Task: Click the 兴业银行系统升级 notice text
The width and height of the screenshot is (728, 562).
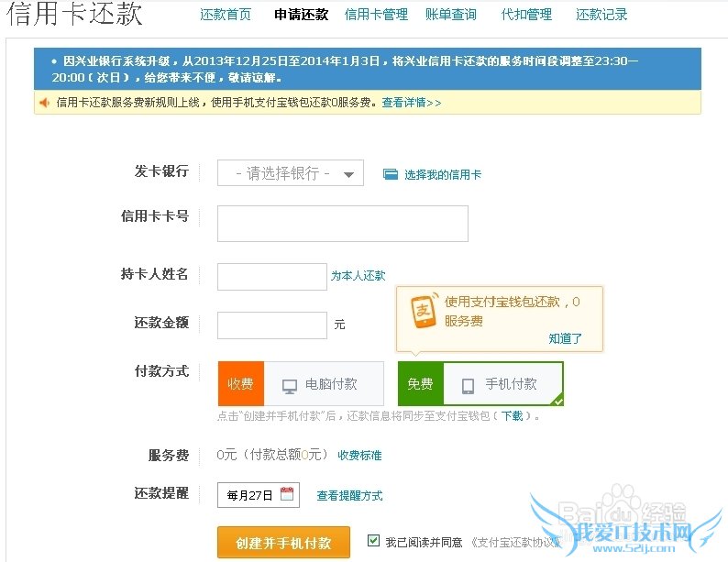Action: coord(344,69)
